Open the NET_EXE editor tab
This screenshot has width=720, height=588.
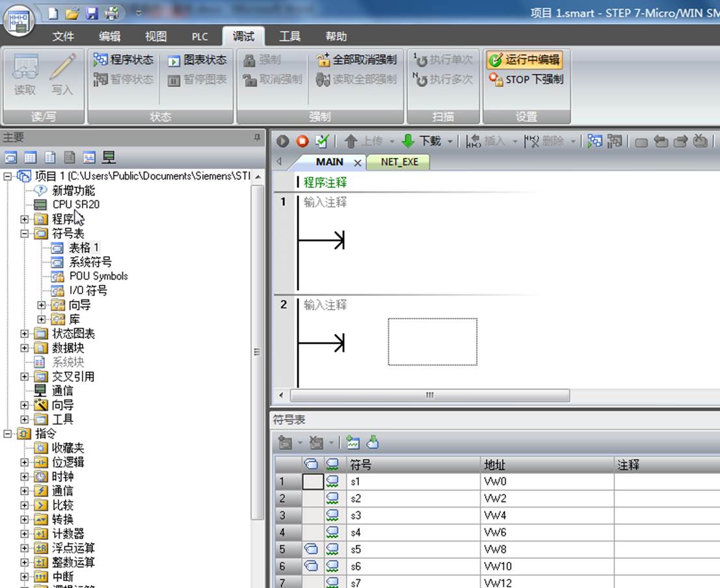[x=399, y=162]
